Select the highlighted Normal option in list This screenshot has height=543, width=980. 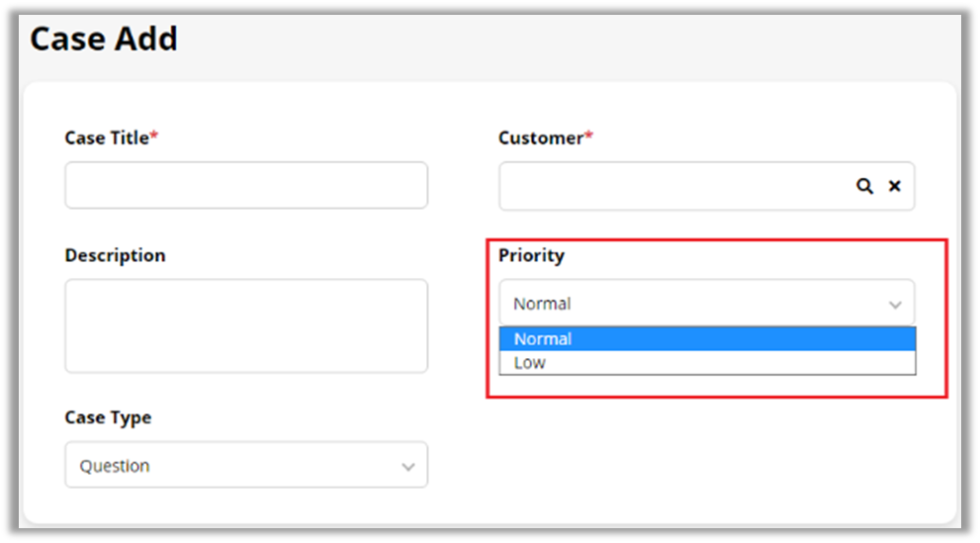(x=706, y=339)
